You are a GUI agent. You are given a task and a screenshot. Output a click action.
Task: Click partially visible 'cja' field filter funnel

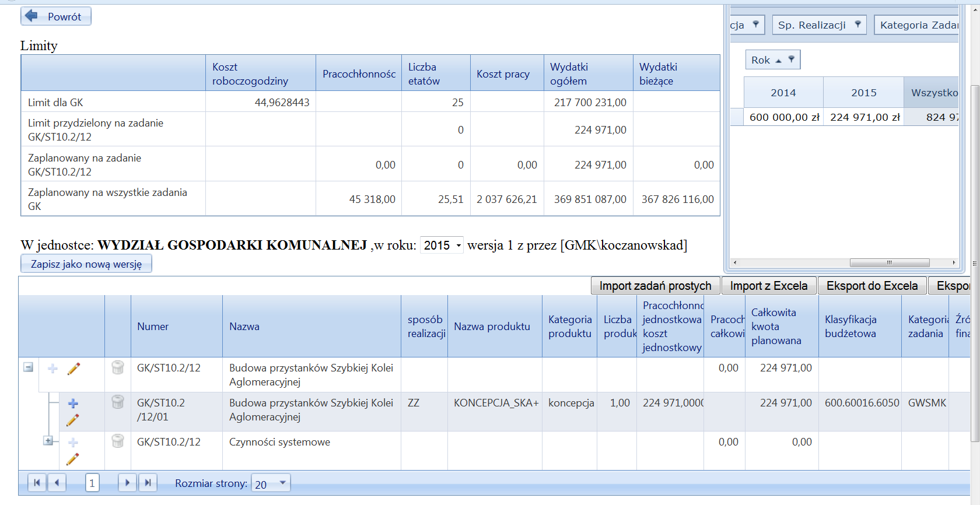pos(755,24)
